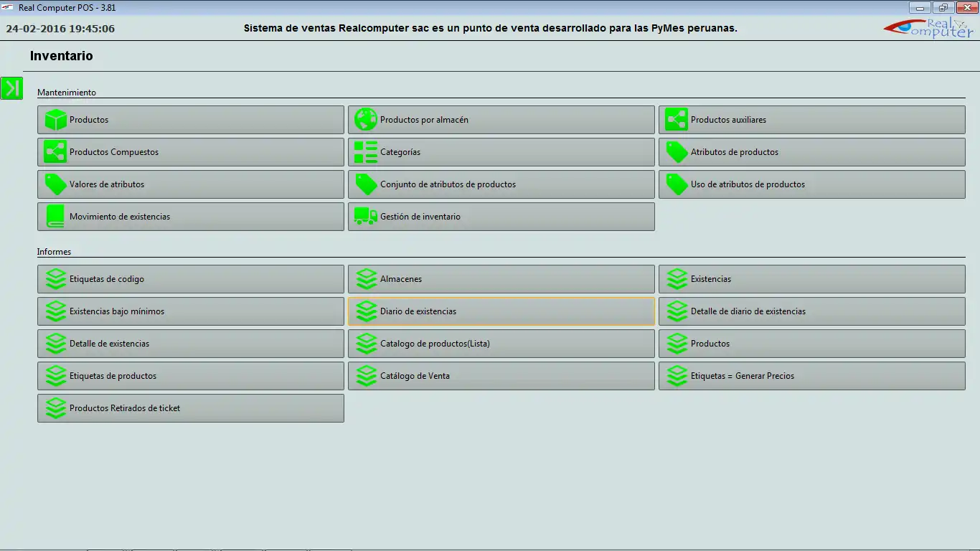Click the globe icon for Productos por almacén
Viewport: 980px width, 551px height.
366,120
